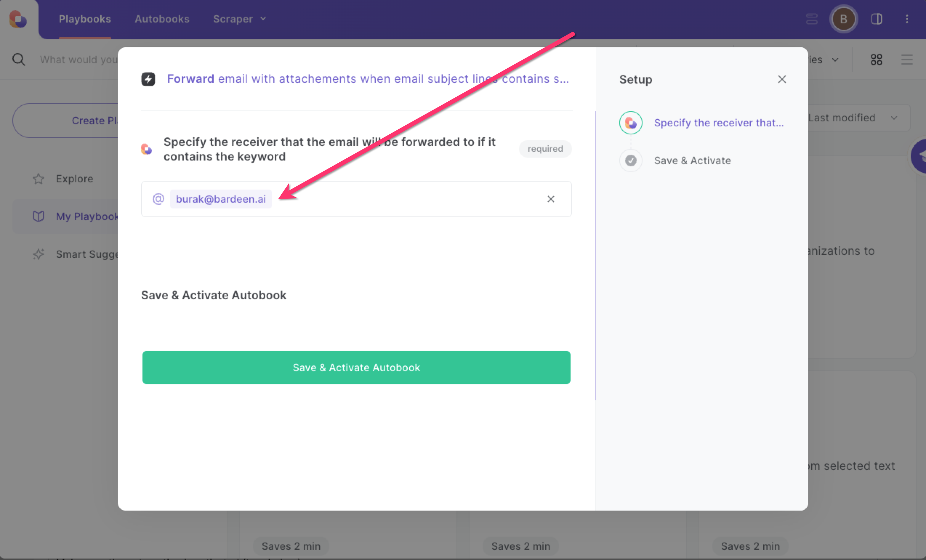Click the stacked layers icon in header
This screenshot has width=926, height=560.
pyautogui.click(x=812, y=19)
